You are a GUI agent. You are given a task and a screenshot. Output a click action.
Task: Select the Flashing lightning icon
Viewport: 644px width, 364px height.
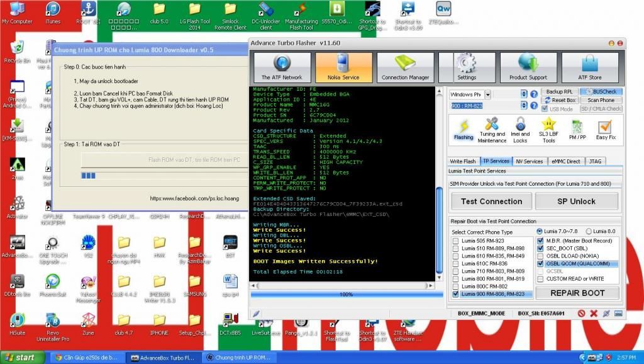pos(464,130)
